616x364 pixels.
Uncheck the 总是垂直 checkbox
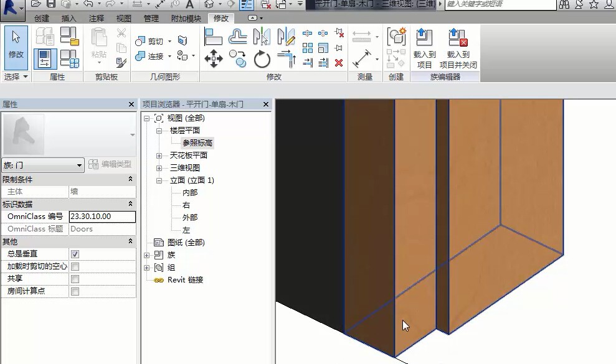click(x=75, y=254)
